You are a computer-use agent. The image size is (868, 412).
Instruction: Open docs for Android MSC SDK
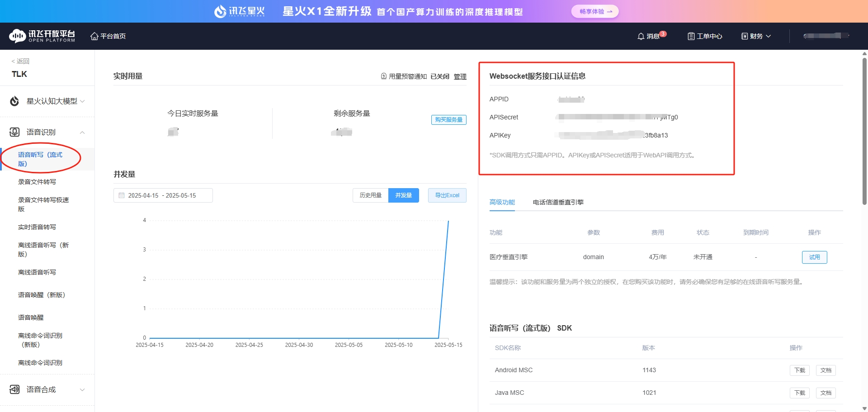(x=826, y=370)
